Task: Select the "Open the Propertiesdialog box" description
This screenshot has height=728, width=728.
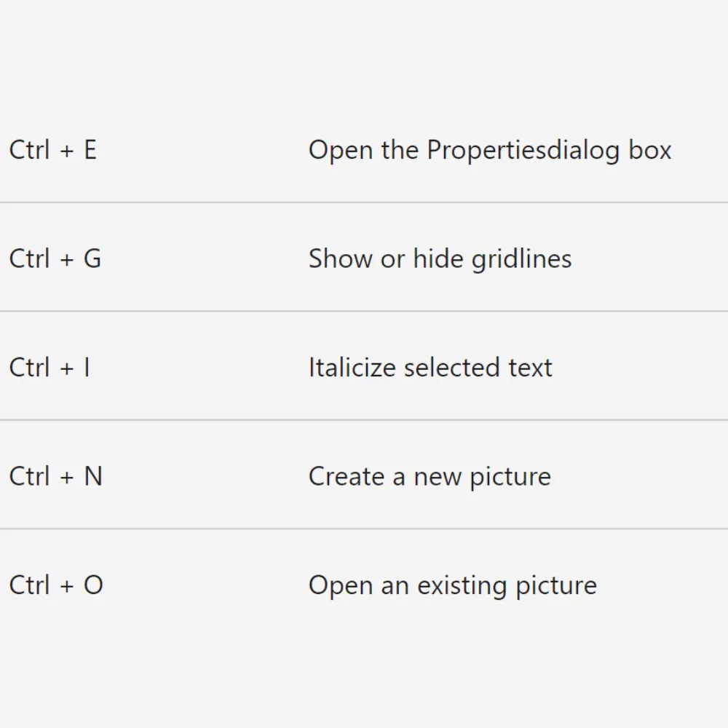Action: point(489,150)
